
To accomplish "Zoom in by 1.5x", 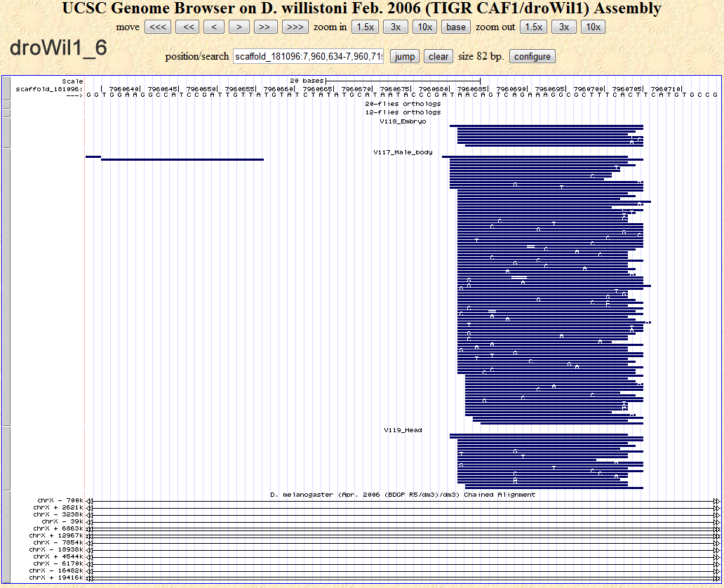I will 363,27.
